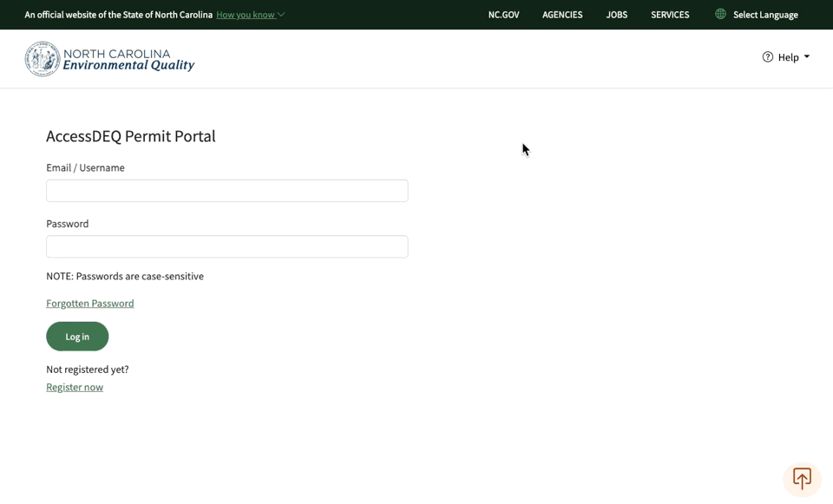Open the JOBS menu item
Viewport: 833px width, 504px height.
click(617, 15)
